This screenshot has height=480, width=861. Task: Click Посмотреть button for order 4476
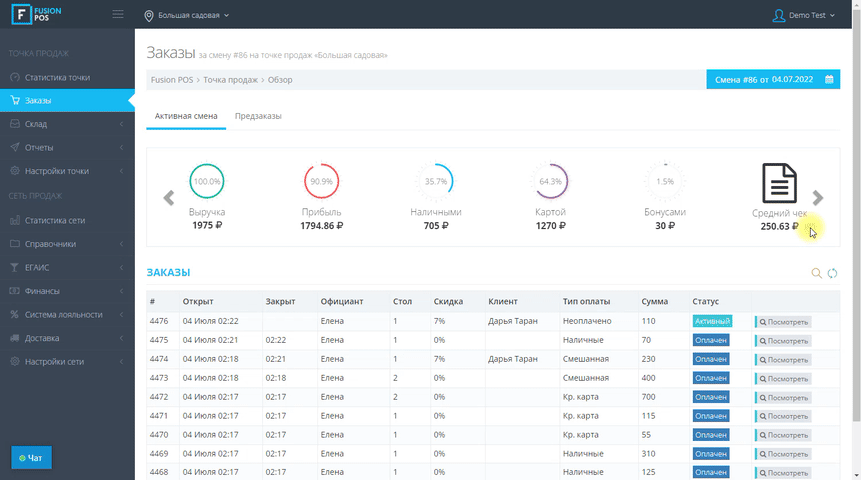tap(783, 322)
